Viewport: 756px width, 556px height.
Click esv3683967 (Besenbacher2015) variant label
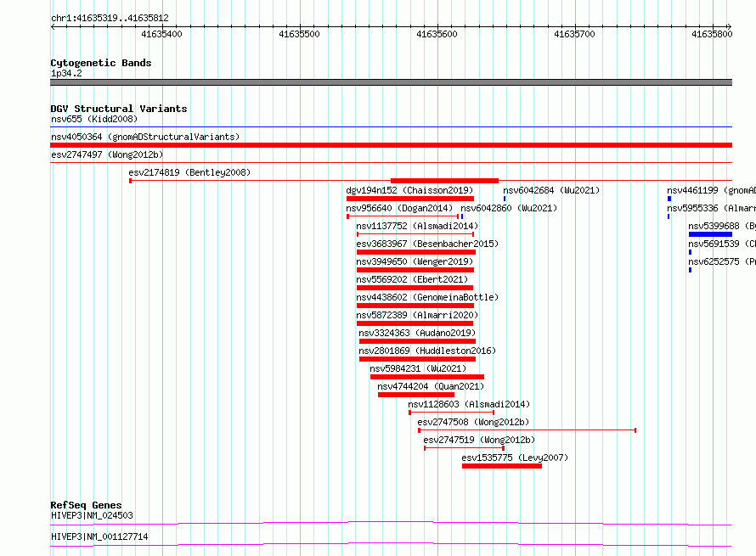coord(427,244)
